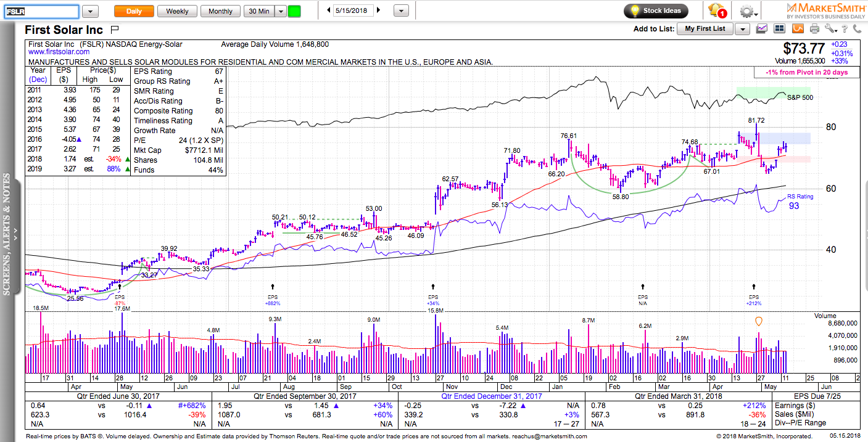Print the chart using printer icon

[814, 28]
